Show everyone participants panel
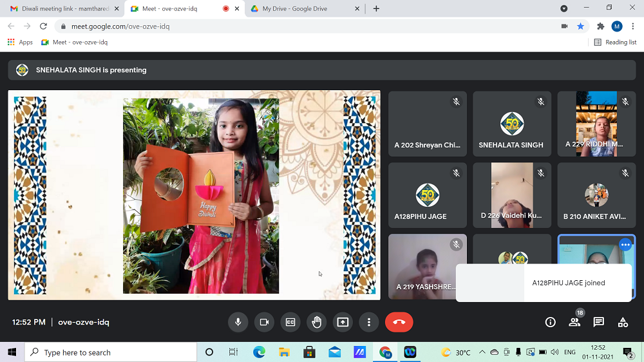This screenshot has width=644, height=362. pos(574,322)
